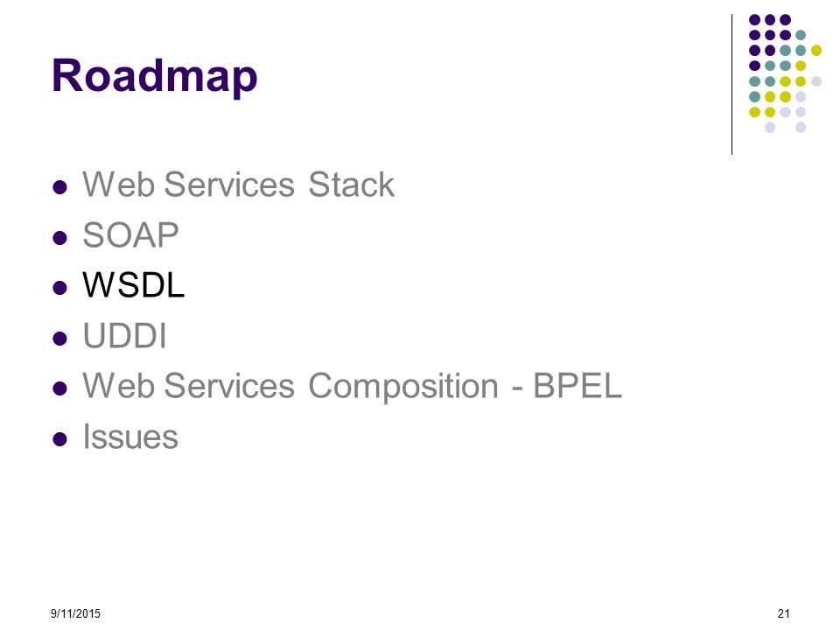
Task: Click the bullet dot beside SOAP
Action: 60,238
